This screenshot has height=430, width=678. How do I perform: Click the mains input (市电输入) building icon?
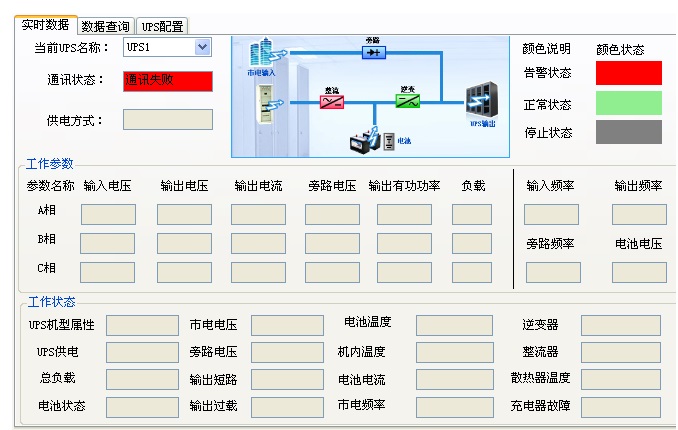pos(262,54)
